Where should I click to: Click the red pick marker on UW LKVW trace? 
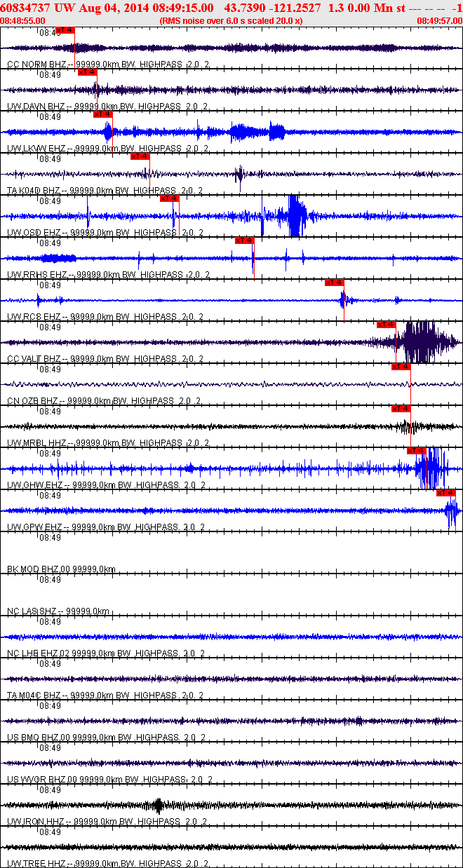pyautogui.click(x=102, y=114)
